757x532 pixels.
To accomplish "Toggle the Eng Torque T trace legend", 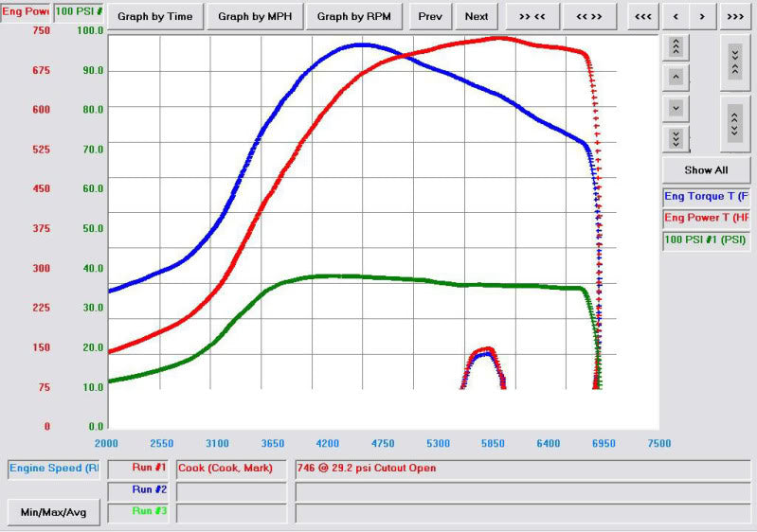I will (706, 197).
